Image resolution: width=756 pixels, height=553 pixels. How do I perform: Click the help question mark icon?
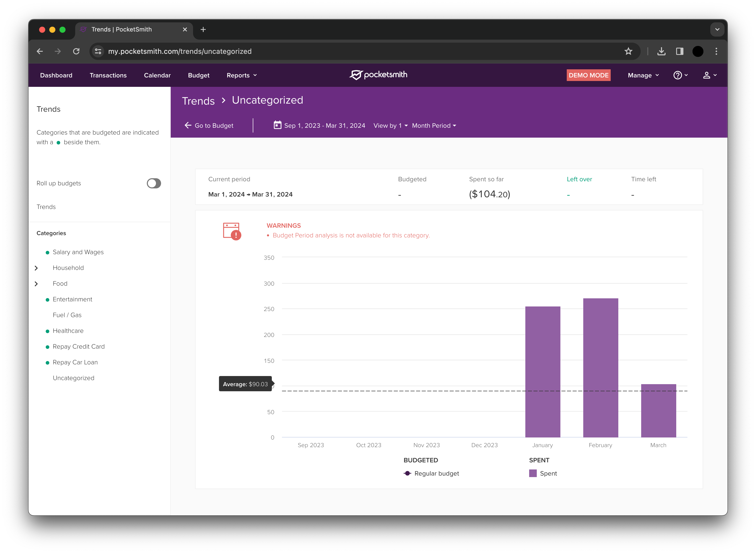[677, 75]
